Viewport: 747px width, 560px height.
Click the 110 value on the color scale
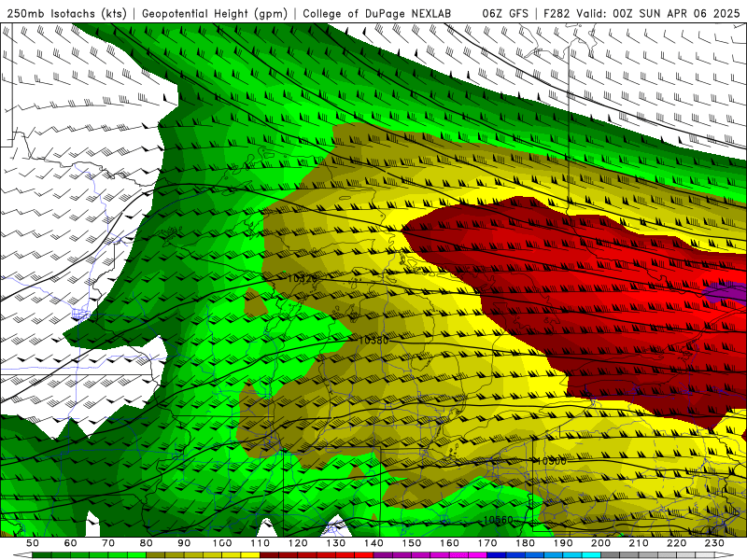pyautogui.click(x=261, y=543)
